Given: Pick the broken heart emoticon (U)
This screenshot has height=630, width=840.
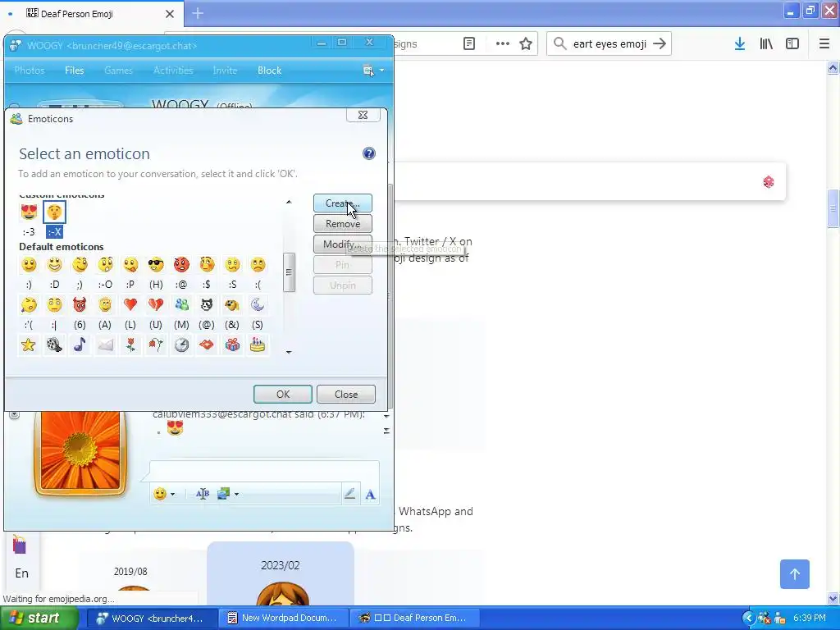Looking at the screenshot, I should pos(156,305).
